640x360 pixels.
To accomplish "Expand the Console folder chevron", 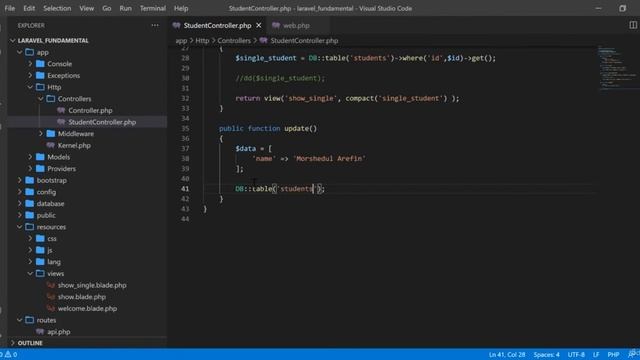I will pos(30,64).
